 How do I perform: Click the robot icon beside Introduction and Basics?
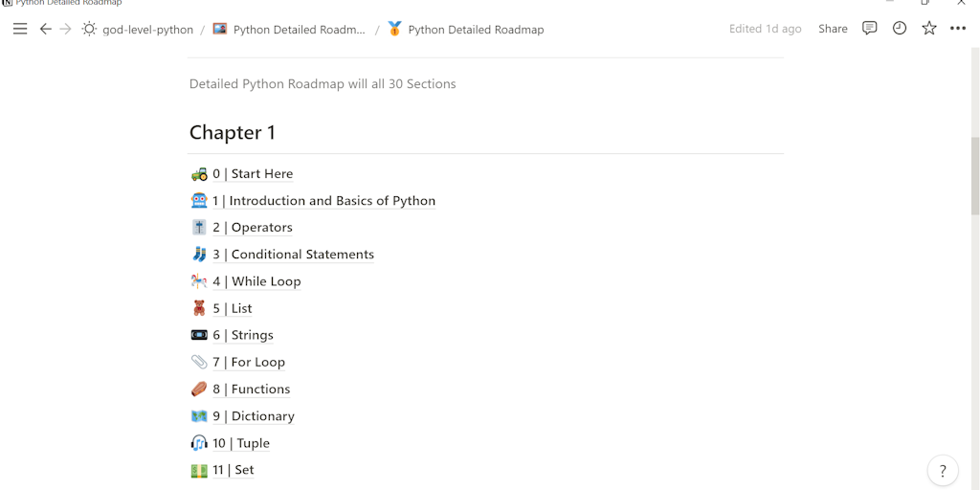pyautogui.click(x=199, y=201)
